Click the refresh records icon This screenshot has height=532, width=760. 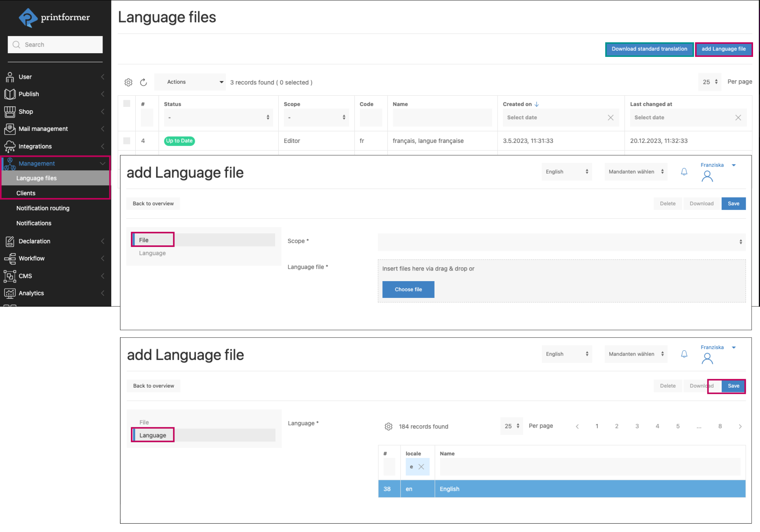point(143,82)
